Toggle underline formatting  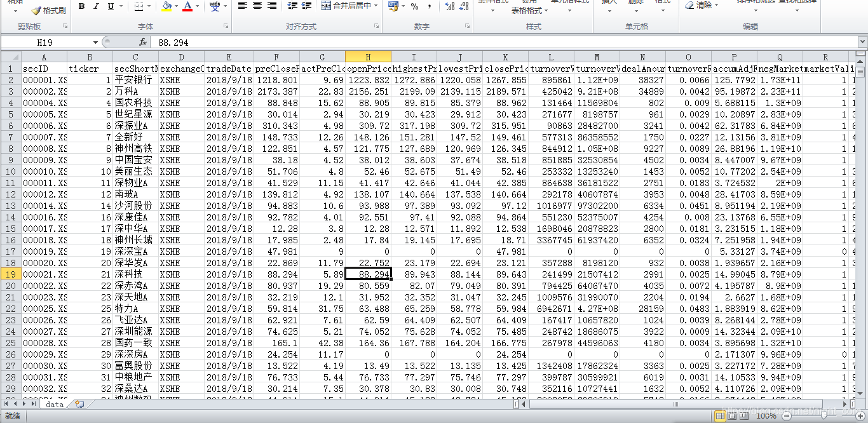pos(111,6)
